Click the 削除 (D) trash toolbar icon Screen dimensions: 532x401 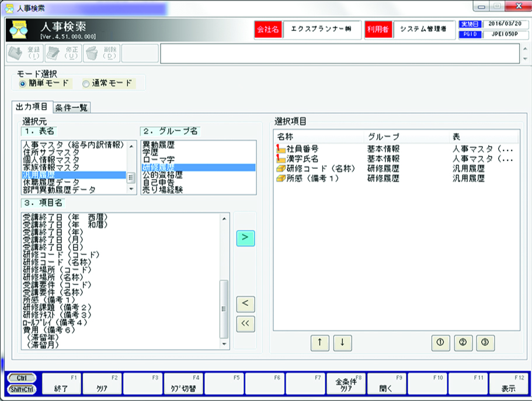(x=102, y=53)
